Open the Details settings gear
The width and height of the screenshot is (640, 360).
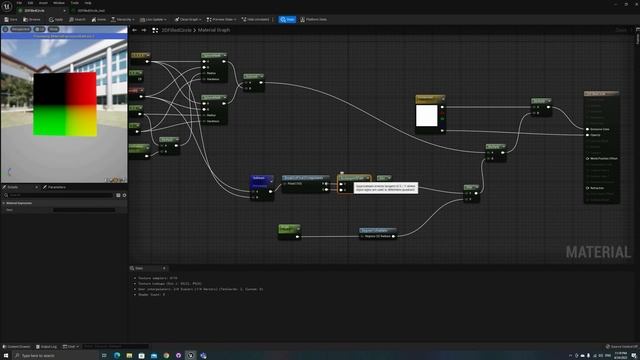(x=124, y=196)
